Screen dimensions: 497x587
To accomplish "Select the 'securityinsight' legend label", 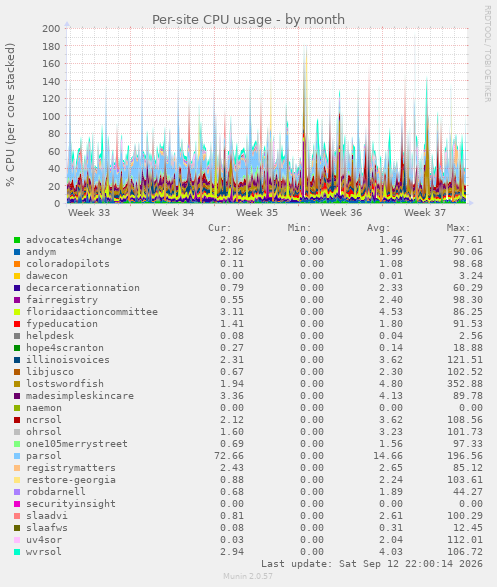I will (71, 504).
